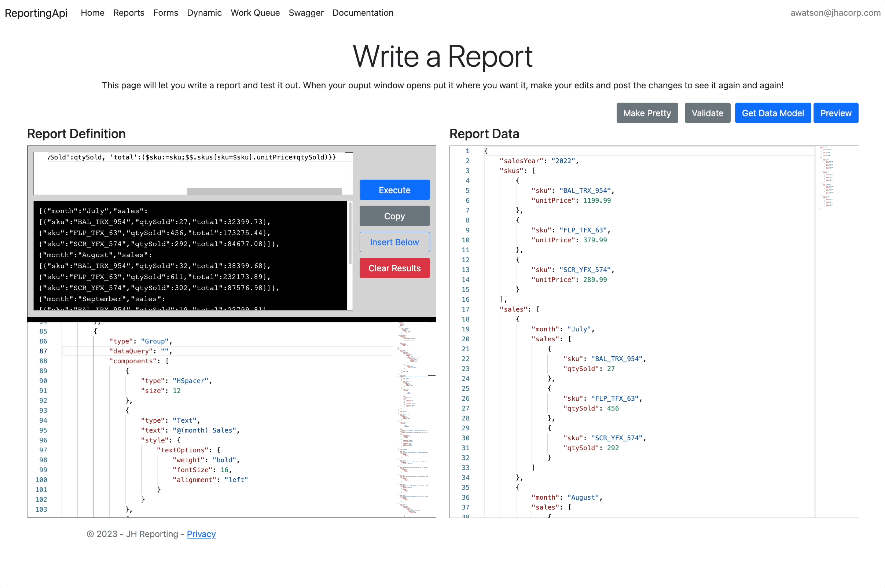Go to Reports in navbar
The image size is (885, 588).
pyautogui.click(x=129, y=13)
